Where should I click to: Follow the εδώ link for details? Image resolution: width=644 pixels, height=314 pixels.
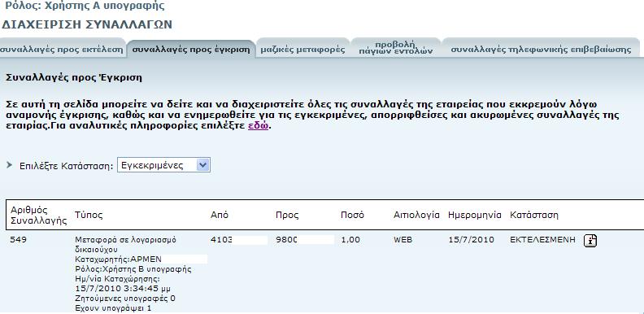tap(258, 126)
